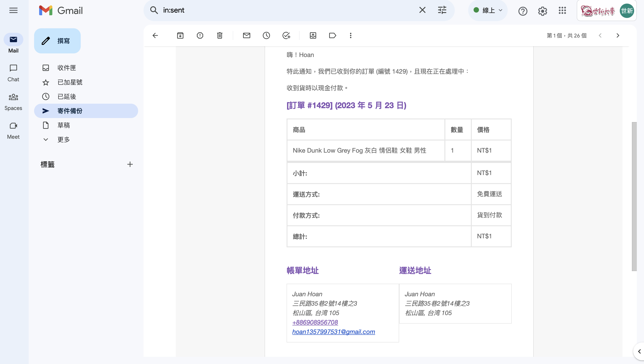The width and height of the screenshot is (644, 364).
Task: Move email to inbox icon
Action: coord(313,35)
